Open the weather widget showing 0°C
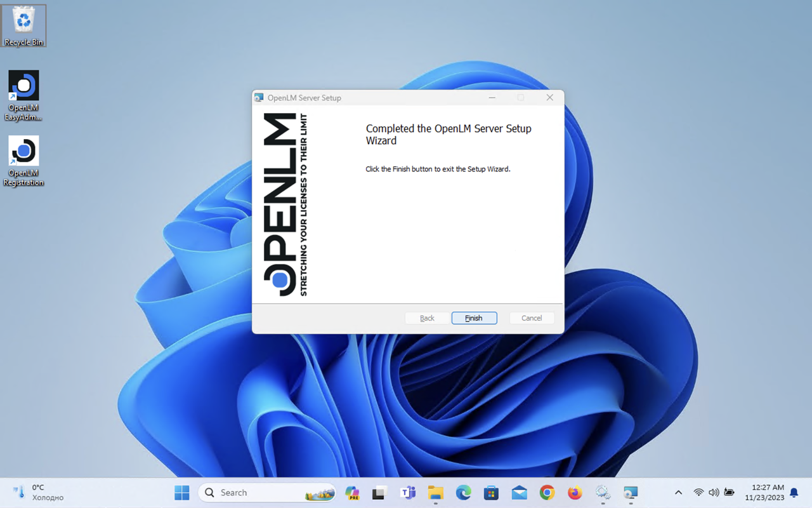Screen dimensions: 812x508 (38, 493)
